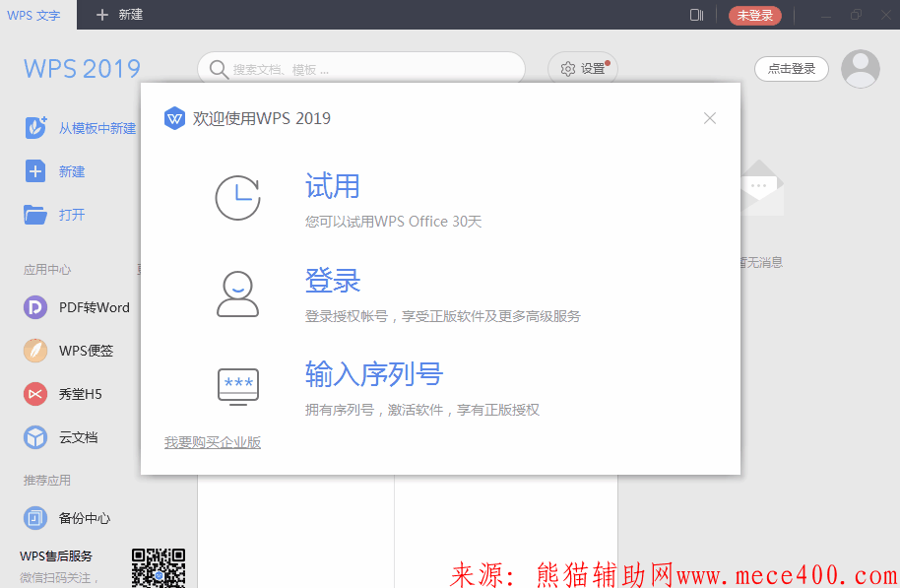Viewport: 900px width, 588px height.
Task: Click the serial number monitor icon
Action: (237, 385)
